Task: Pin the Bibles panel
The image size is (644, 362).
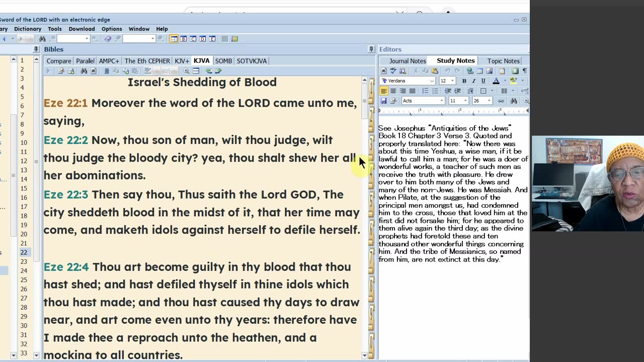Action: pyautogui.click(x=371, y=49)
